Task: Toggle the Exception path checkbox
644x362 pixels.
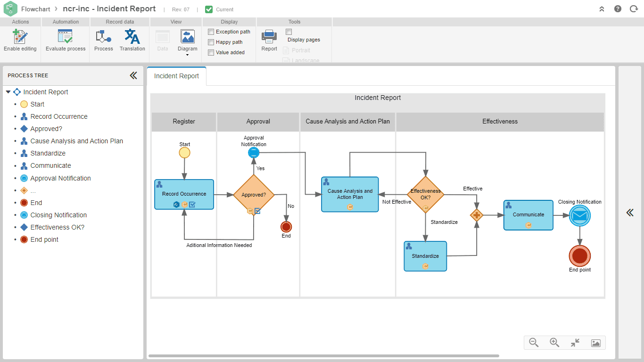Action: [x=211, y=32]
